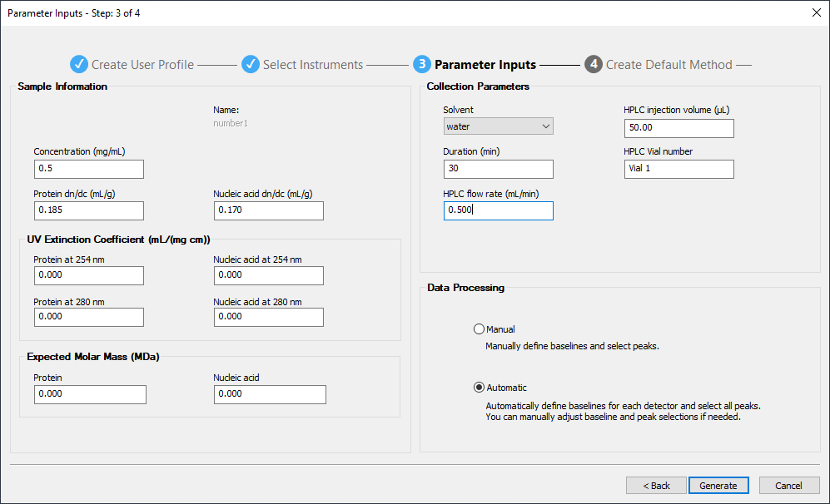Screen dimensions: 830x504
Task: Click the Select Instruments checkmark icon
Action: (251, 65)
